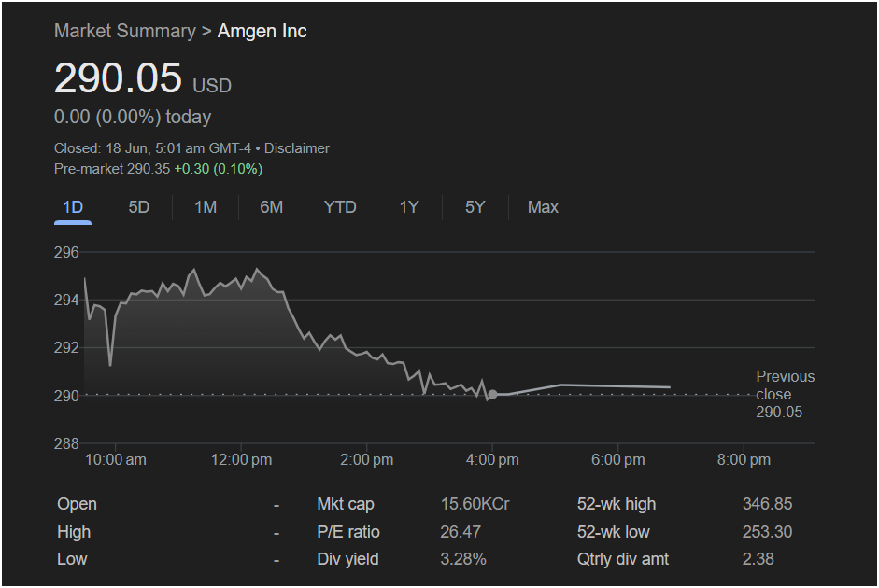Select the 290.05 USD current price

click(x=142, y=77)
